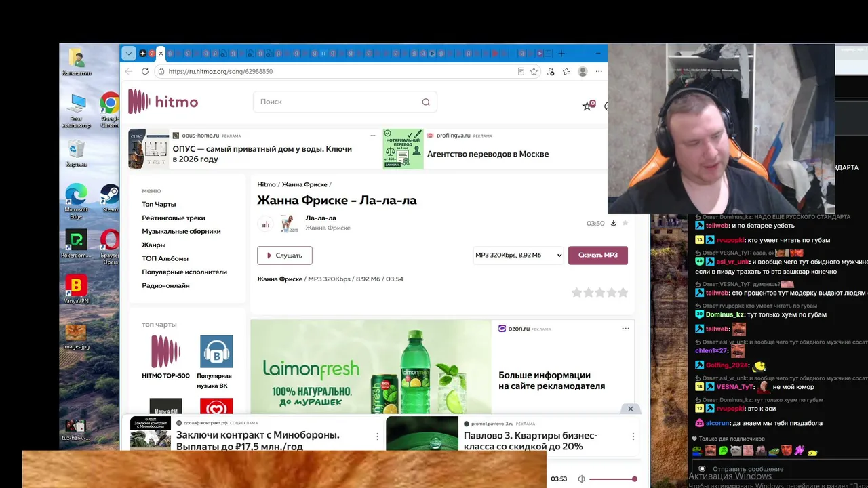Open options for opus-home.ru ad

tap(372, 136)
